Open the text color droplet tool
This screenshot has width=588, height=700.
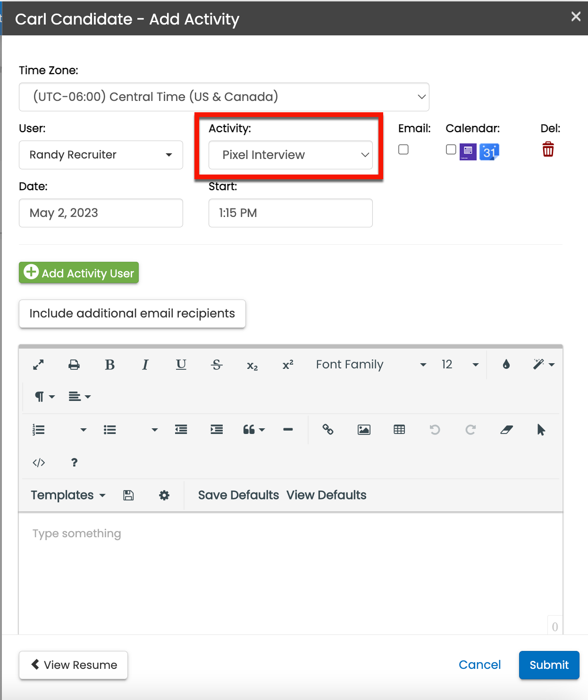pyautogui.click(x=506, y=364)
